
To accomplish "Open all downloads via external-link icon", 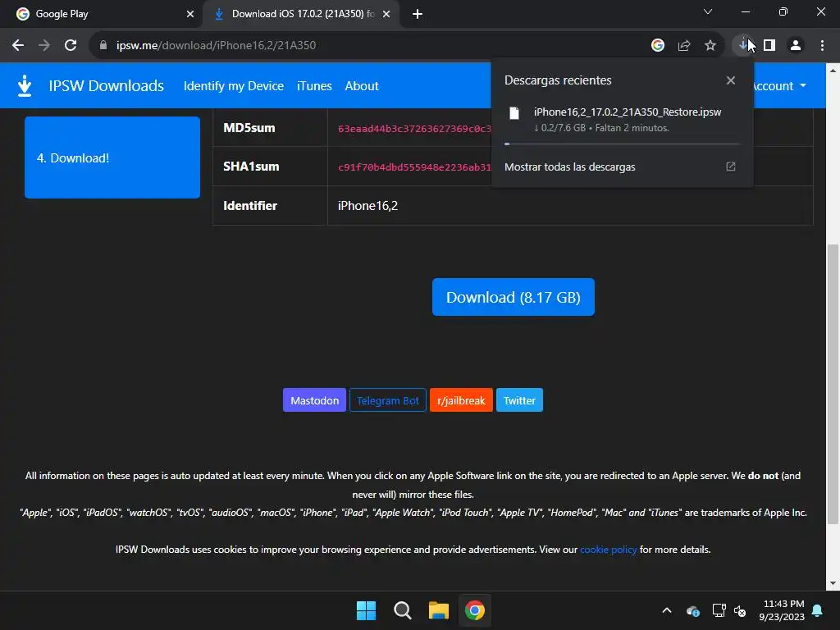I will 731,167.
